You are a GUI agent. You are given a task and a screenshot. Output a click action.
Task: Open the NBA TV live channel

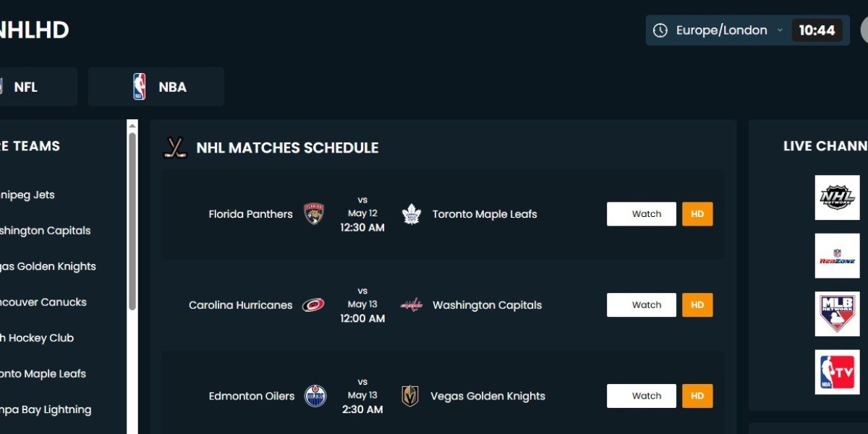pos(837,372)
